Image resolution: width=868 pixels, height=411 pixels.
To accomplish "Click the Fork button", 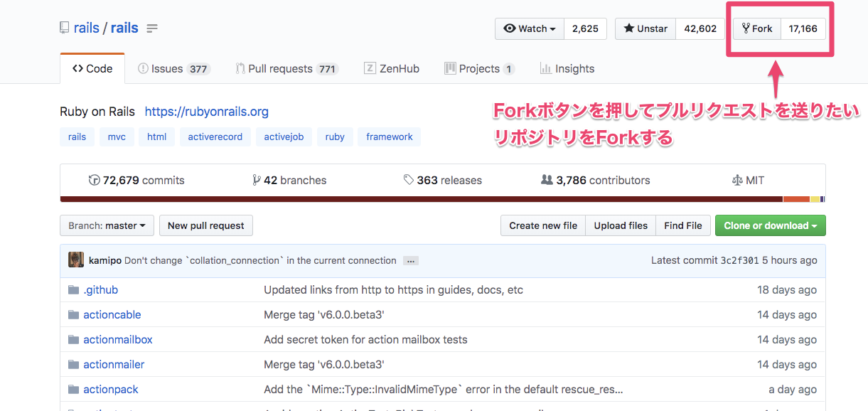I will click(x=757, y=28).
